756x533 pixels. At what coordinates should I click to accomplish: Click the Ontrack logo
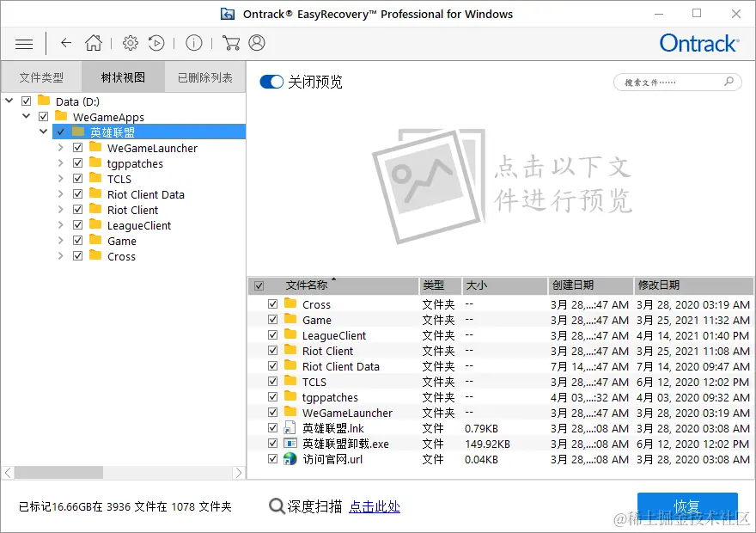tap(698, 43)
